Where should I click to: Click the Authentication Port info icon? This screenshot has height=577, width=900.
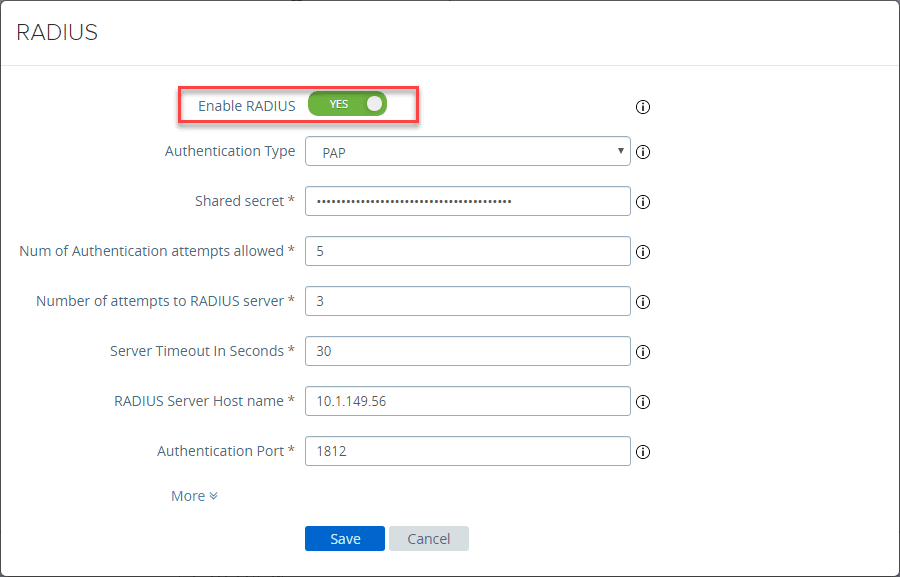pos(643,451)
